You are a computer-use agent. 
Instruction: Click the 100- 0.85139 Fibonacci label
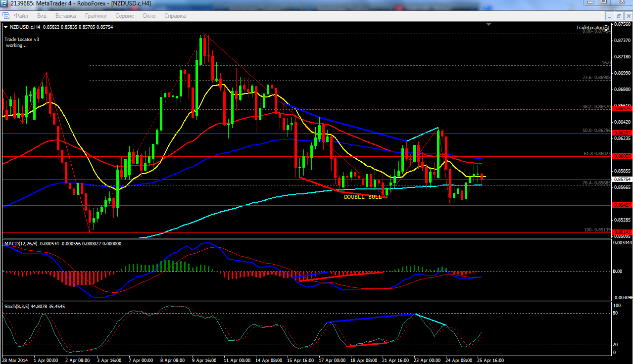pos(596,230)
